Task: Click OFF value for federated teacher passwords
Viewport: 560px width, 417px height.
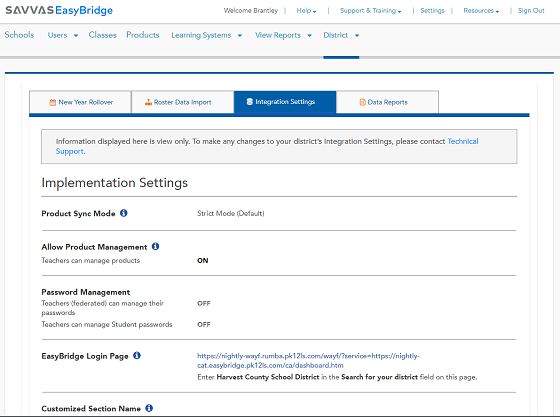Action: tap(204, 303)
